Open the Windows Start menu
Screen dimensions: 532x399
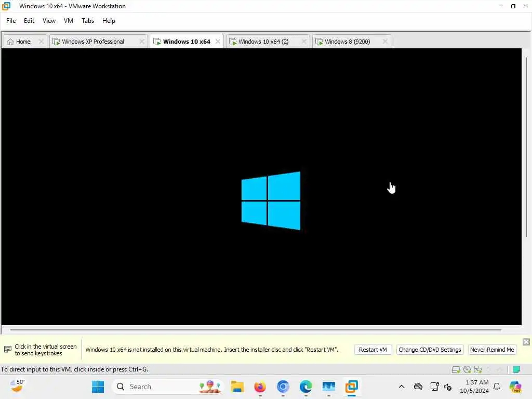point(98,387)
